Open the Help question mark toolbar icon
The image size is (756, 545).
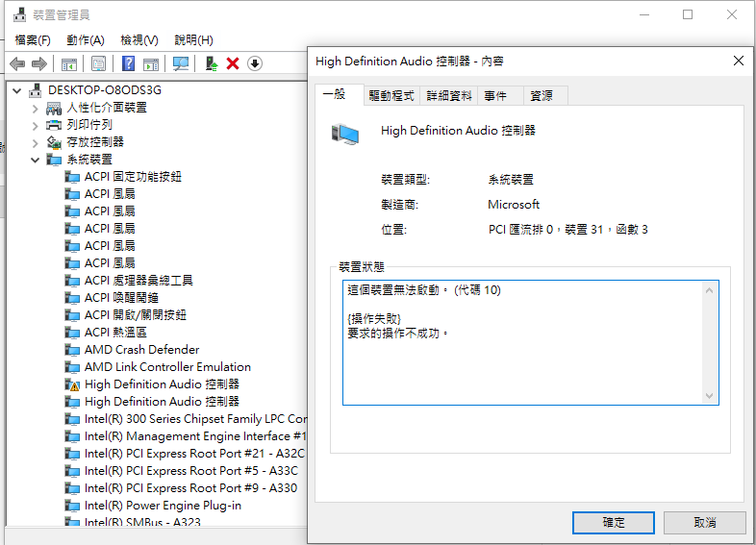click(x=128, y=63)
